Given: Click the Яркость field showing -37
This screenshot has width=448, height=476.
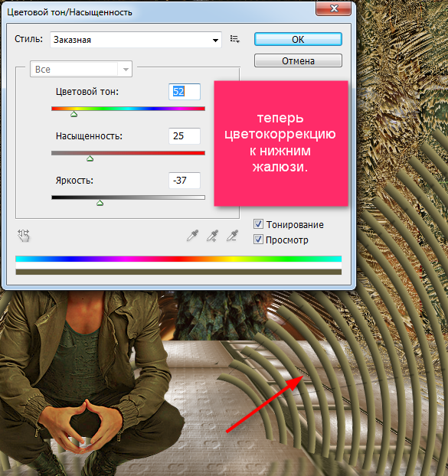Looking at the screenshot, I should click(x=185, y=181).
